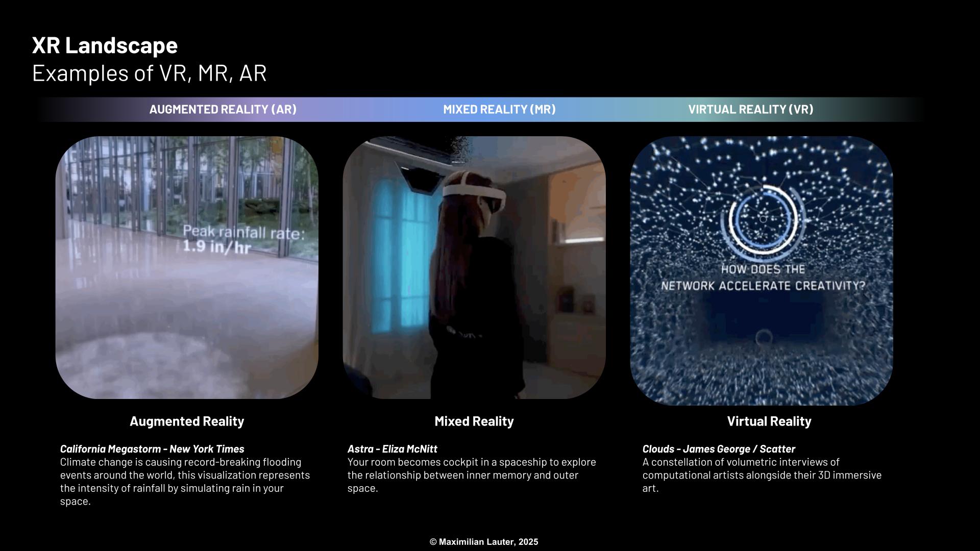Viewport: 980px width, 551px height.
Task: Click the subtitle 'Examples of VR, MR, AR'
Action: click(x=150, y=73)
